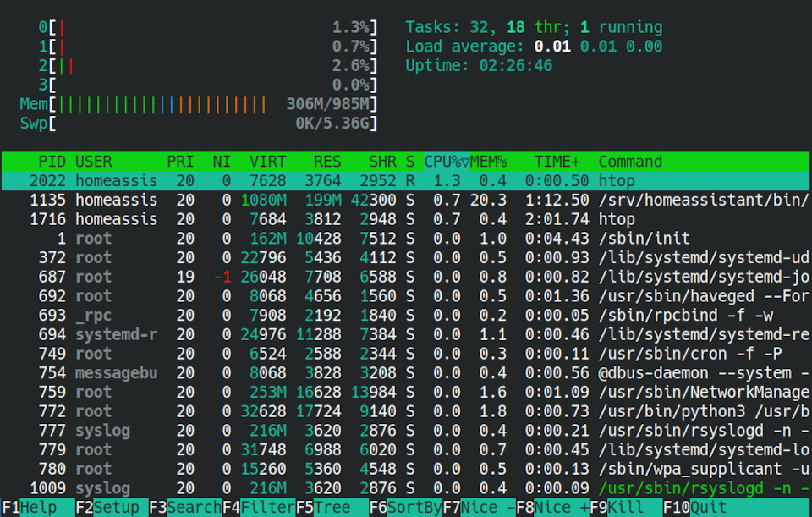The image size is (812, 517).
Task: Sort by the TIME+ column header
Action: pyautogui.click(x=557, y=162)
